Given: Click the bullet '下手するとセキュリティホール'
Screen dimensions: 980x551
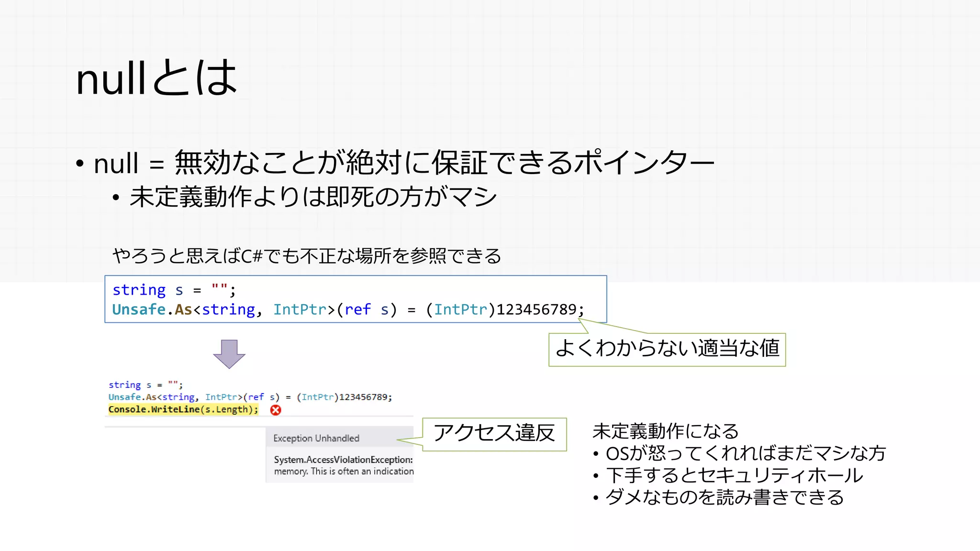Looking at the screenshot, I should click(728, 475).
